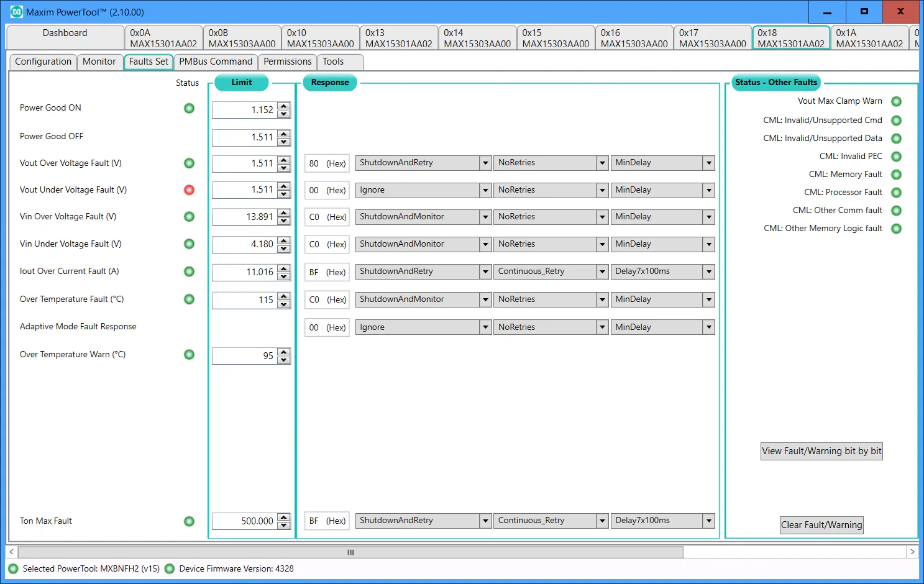Click the Vin Under Voltage Fault limit field
The height and width of the screenshot is (584, 924).
pyautogui.click(x=245, y=244)
